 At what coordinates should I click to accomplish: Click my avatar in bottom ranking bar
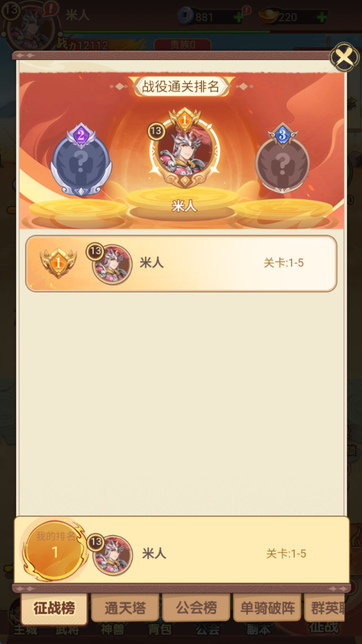tap(113, 554)
